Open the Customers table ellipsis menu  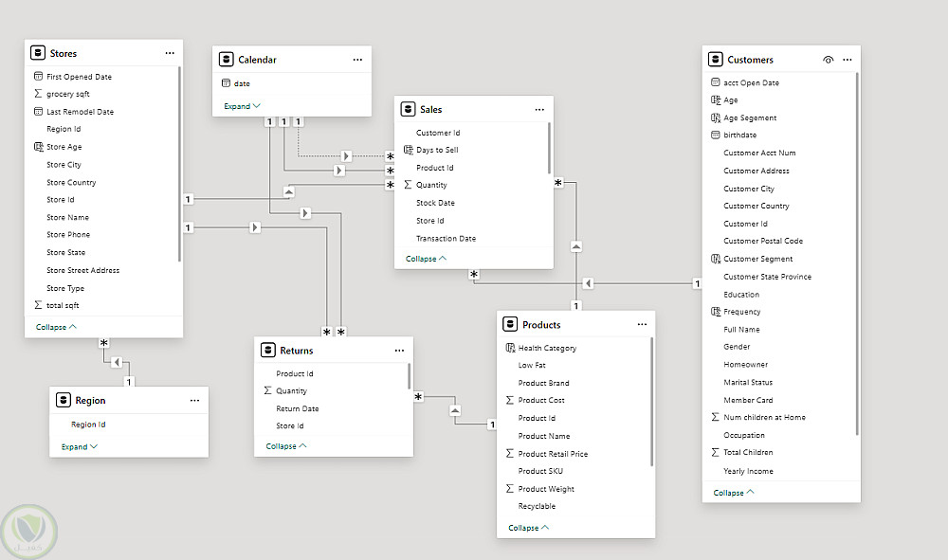pyautogui.click(x=848, y=60)
